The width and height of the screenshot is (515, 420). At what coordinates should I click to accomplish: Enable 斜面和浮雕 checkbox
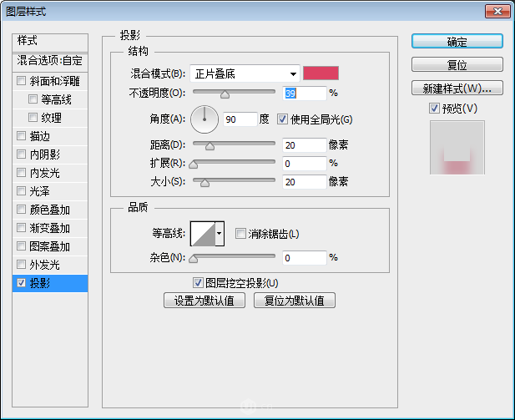[x=22, y=80]
